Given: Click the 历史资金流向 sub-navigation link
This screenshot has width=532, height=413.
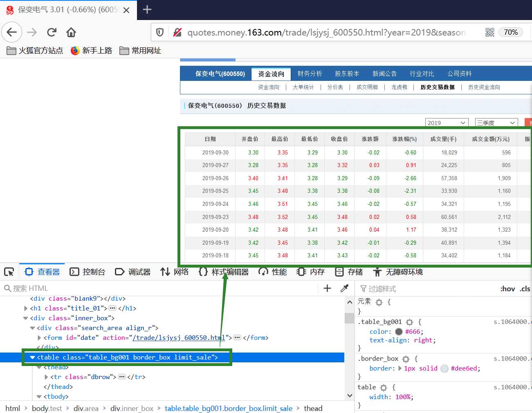Looking at the screenshot, I should 484,87.
